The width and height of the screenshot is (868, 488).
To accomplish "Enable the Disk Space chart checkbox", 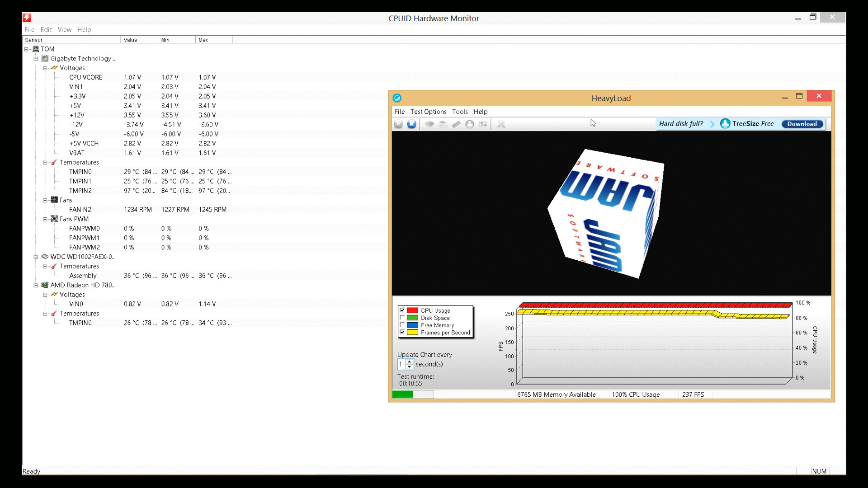I will (x=402, y=318).
